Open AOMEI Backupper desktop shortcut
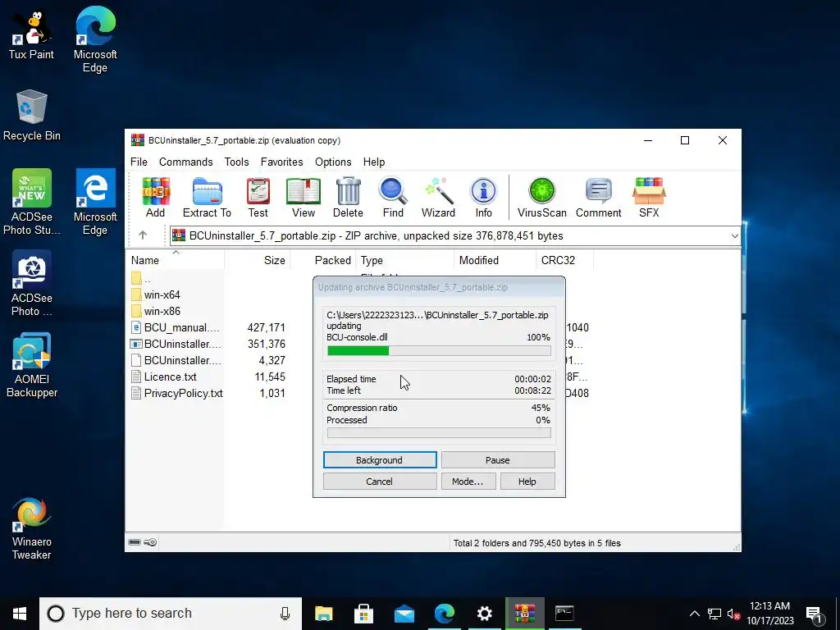840x630 pixels. (32, 365)
